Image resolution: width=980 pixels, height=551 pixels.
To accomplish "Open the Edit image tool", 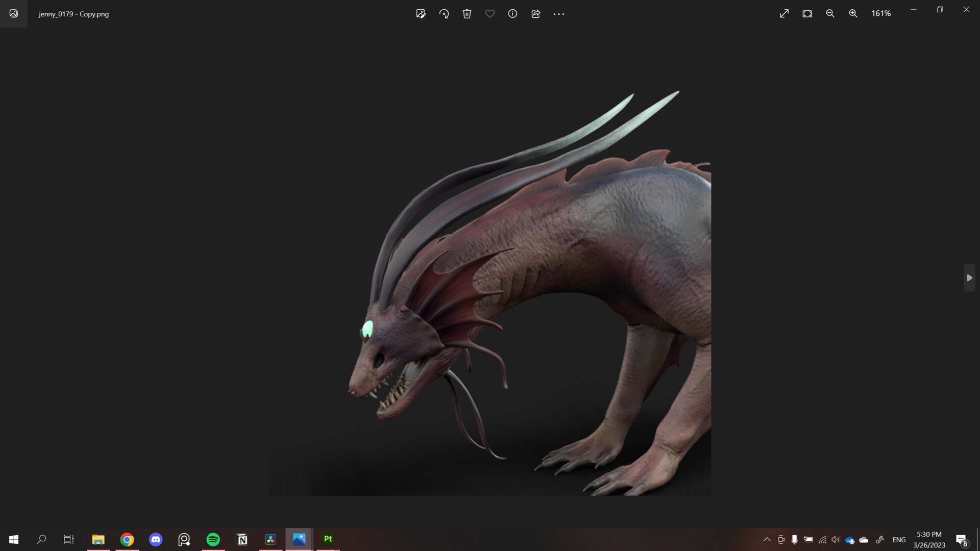I will coord(421,14).
